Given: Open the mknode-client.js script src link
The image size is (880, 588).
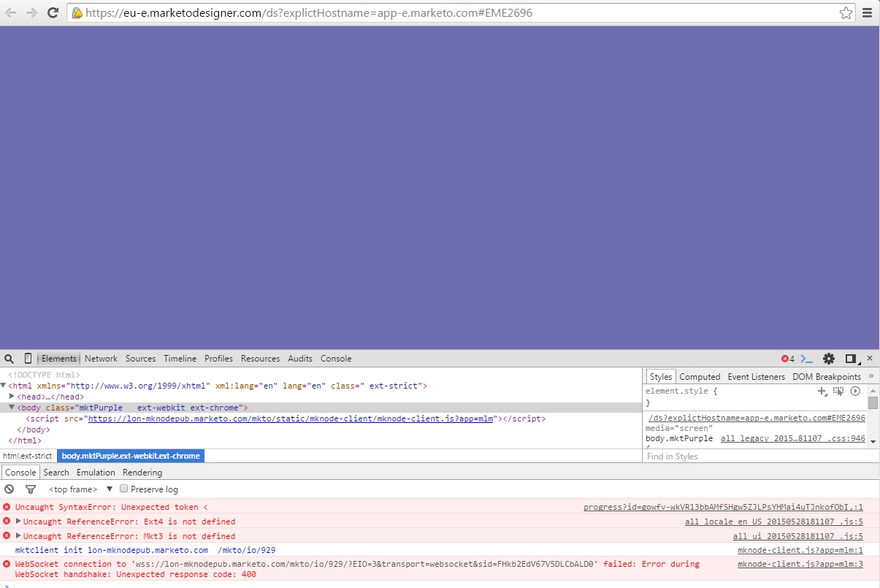Looking at the screenshot, I should (x=291, y=419).
